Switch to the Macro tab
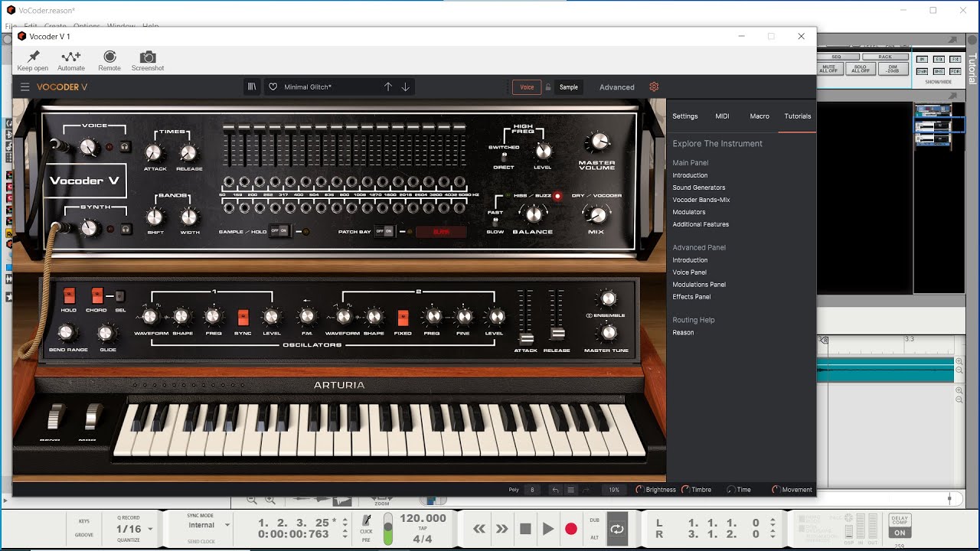Viewport: 980px width, 551px height. [759, 116]
